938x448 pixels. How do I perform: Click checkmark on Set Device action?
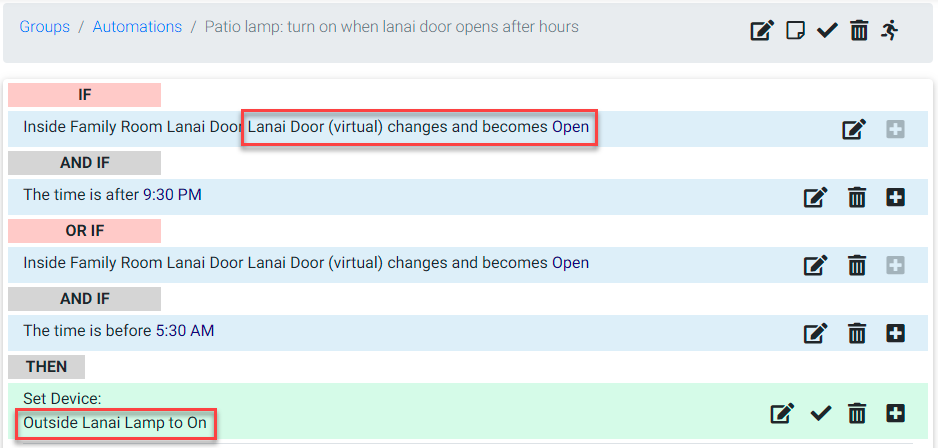(821, 413)
